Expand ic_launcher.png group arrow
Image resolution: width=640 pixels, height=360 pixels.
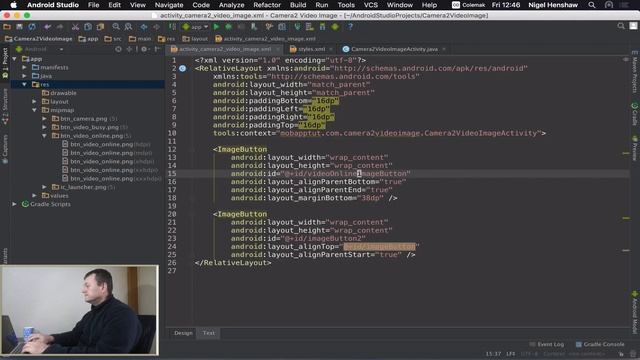coord(44,187)
